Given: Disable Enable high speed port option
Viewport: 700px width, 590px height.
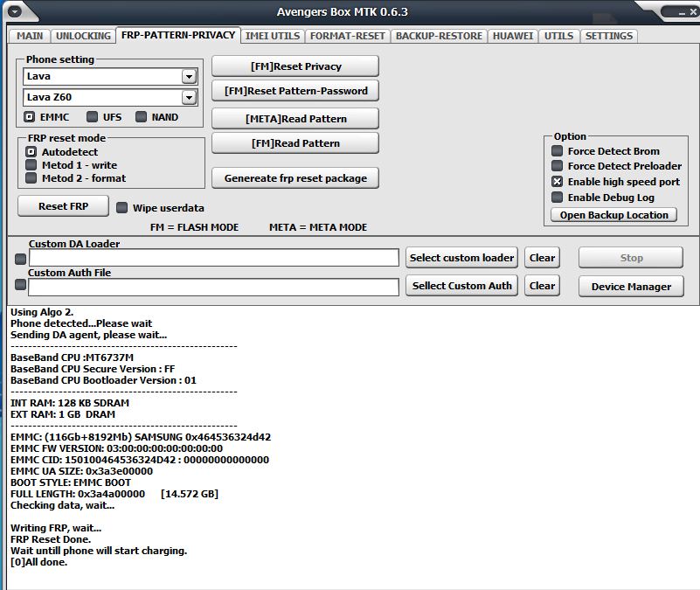Looking at the screenshot, I should tap(558, 181).
